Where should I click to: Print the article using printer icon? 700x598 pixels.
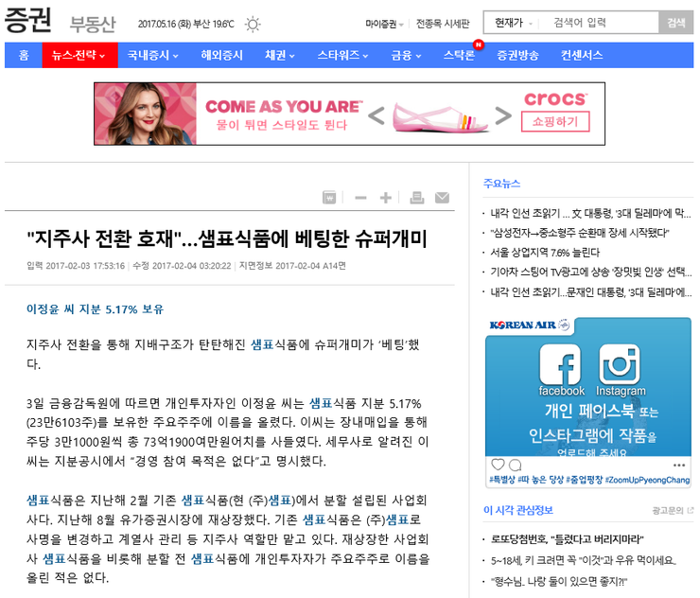click(417, 198)
